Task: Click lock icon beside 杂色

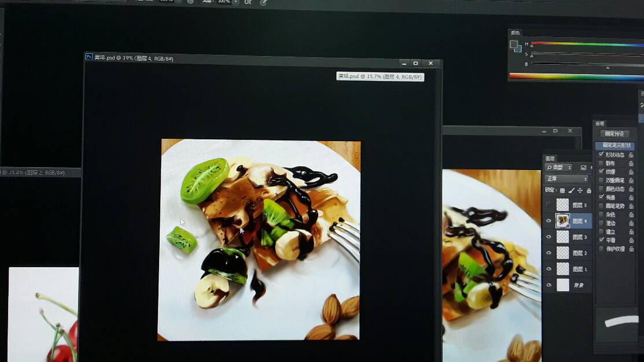Action: pyautogui.click(x=631, y=215)
